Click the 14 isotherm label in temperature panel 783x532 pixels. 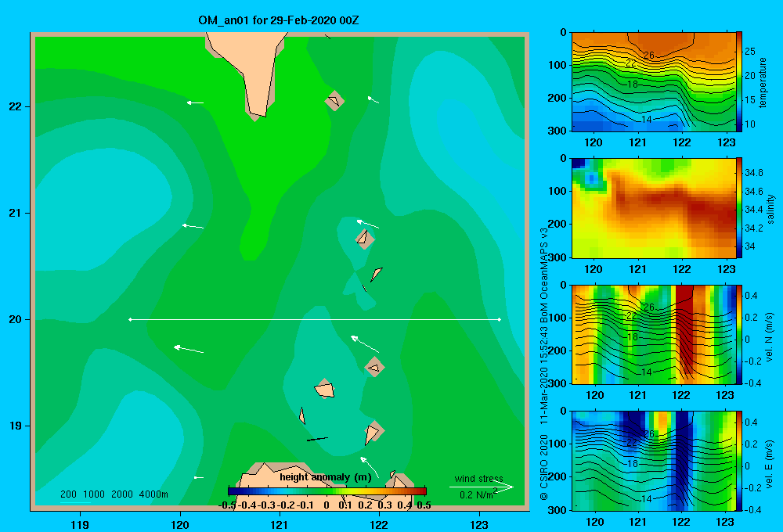[647, 119]
